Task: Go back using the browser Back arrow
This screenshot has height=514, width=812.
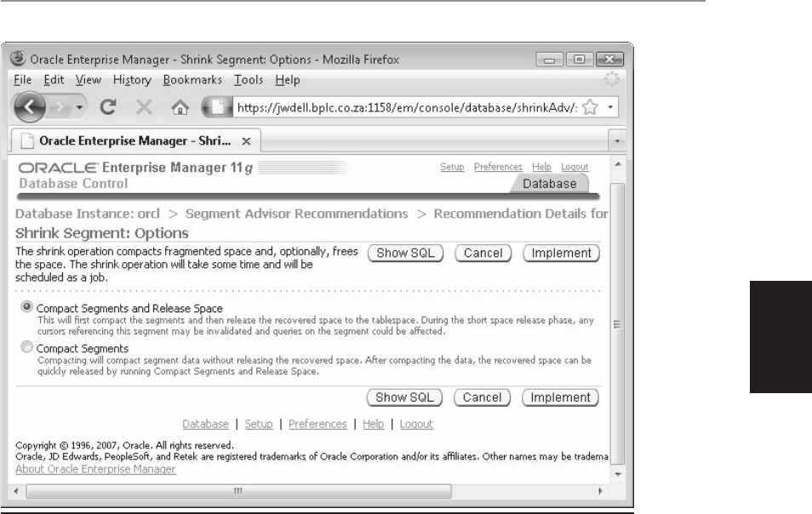Action: [x=29, y=107]
